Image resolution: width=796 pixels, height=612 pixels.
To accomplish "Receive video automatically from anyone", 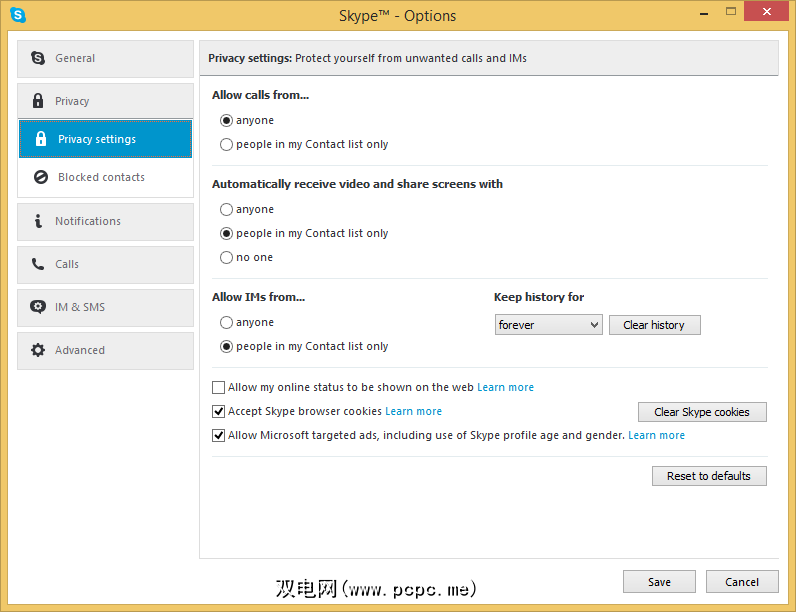I will 226,210.
